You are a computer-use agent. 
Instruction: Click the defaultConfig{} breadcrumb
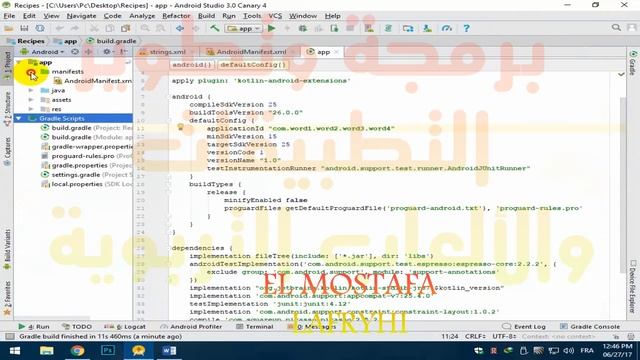pos(253,64)
